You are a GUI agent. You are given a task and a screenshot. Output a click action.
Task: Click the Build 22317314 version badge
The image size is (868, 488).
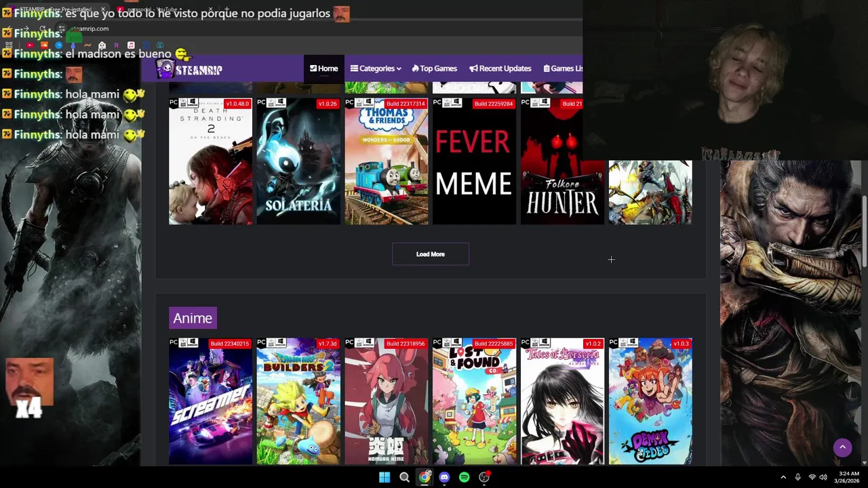coord(406,104)
